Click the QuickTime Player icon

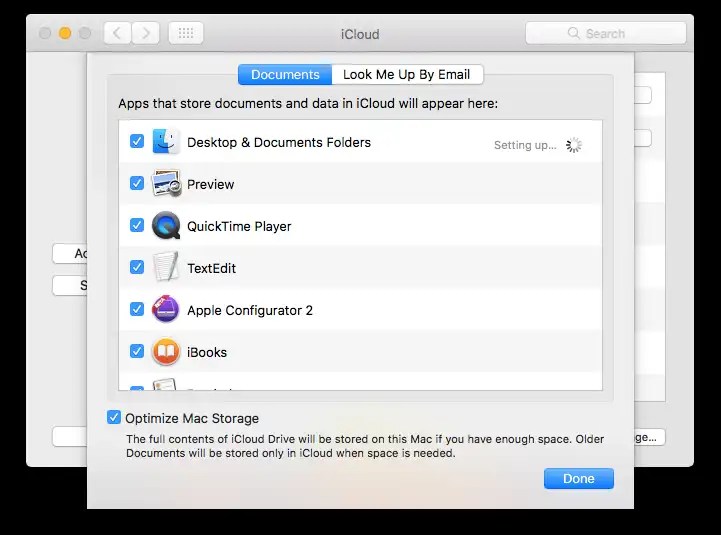166,225
